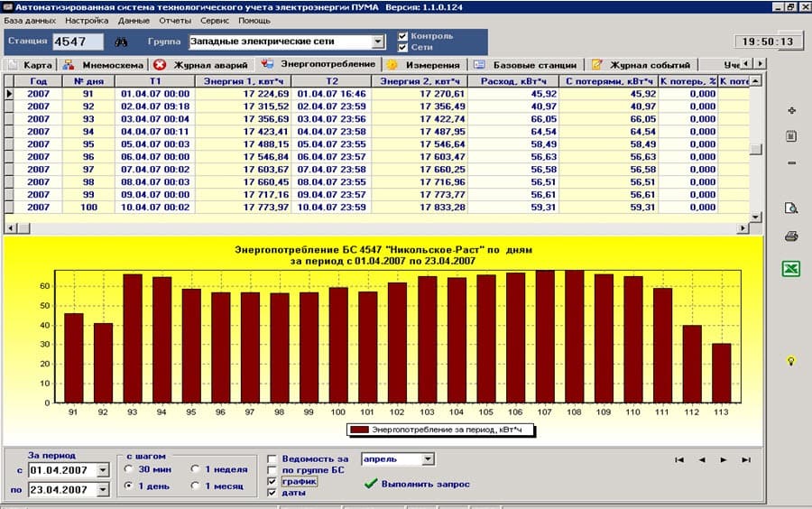This screenshot has height=509, width=812.
Task: Click Выполнить запрос button
Action: coord(418,484)
